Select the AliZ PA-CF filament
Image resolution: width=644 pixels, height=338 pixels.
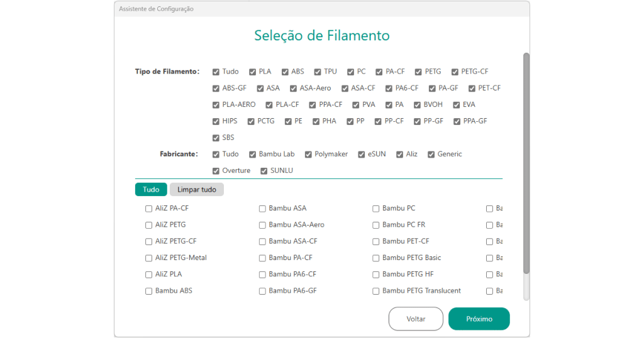point(148,209)
